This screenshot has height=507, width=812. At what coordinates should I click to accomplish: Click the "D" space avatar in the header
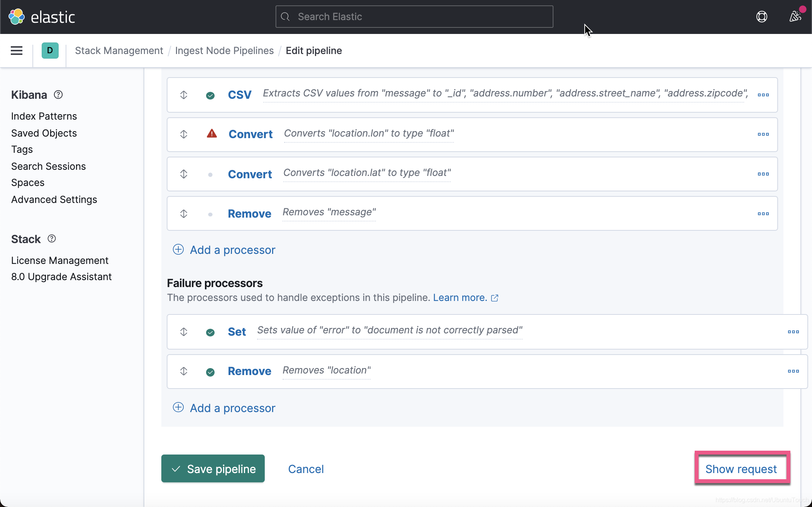pos(49,51)
